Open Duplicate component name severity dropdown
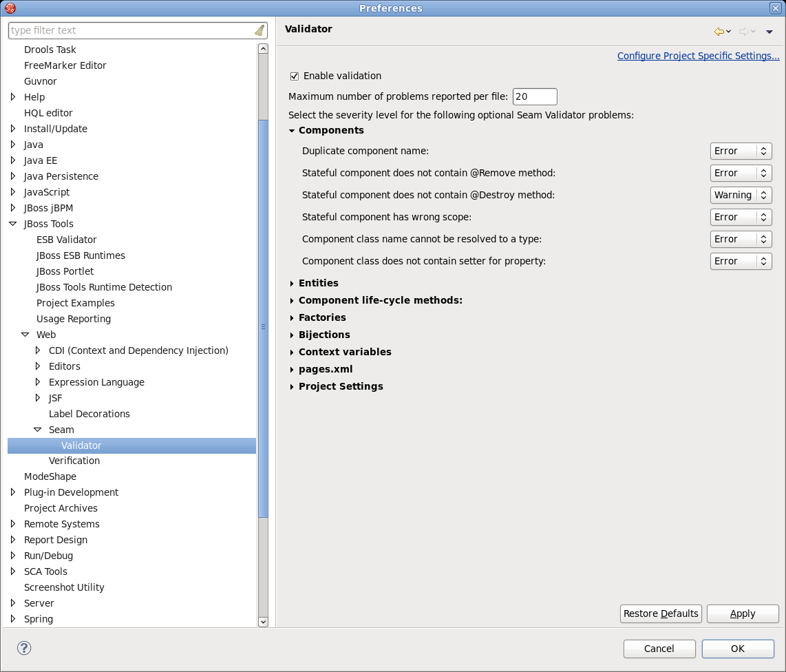The width and height of the screenshot is (786, 672). pyautogui.click(x=741, y=151)
